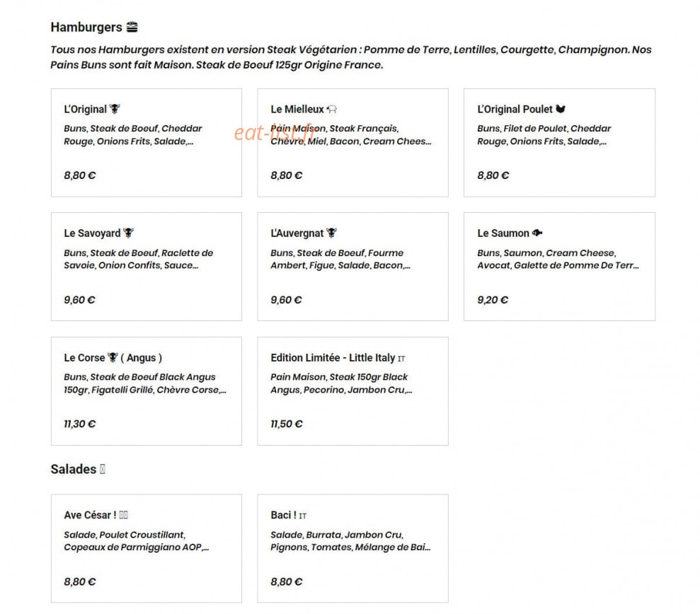Open the Le Saumon burger card
The width and height of the screenshot is (700, 614).
point(559,267)
